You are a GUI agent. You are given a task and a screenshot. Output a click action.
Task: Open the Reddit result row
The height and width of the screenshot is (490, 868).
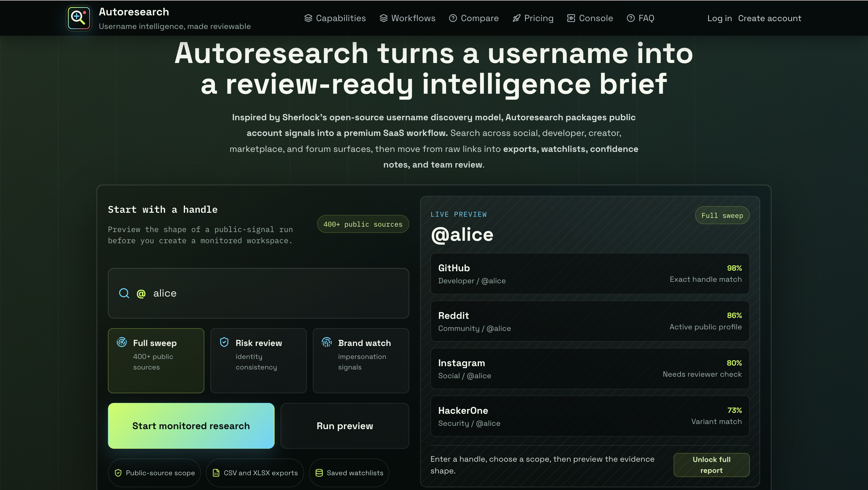click(x=590, y=321)
